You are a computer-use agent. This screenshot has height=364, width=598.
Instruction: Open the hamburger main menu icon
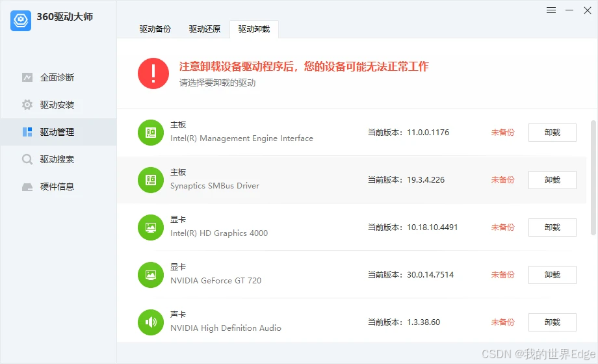click(551, 10)
